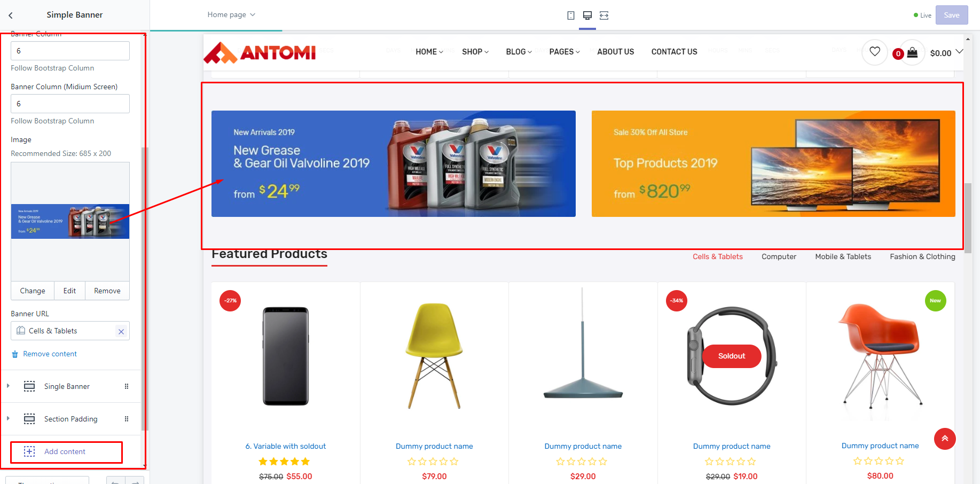Open the Home page selector dropdown
The width and height of the screenshot is (980, 484).
click(231, 14)
